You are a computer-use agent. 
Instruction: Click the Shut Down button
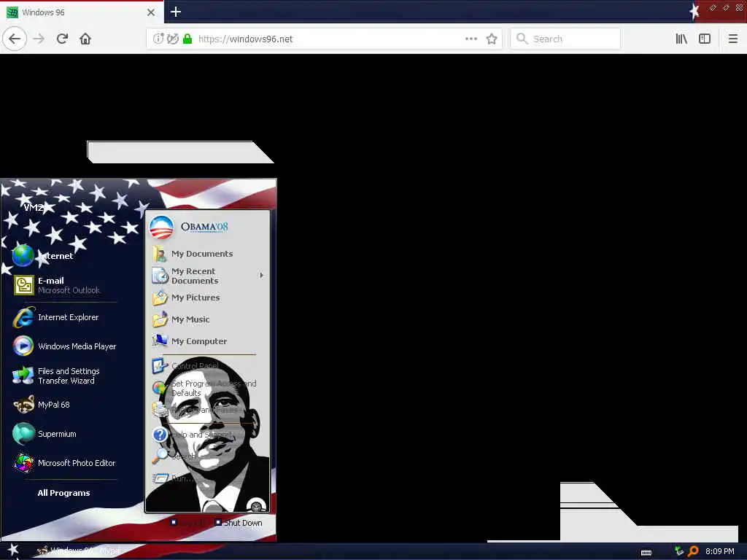coord(239,522)
